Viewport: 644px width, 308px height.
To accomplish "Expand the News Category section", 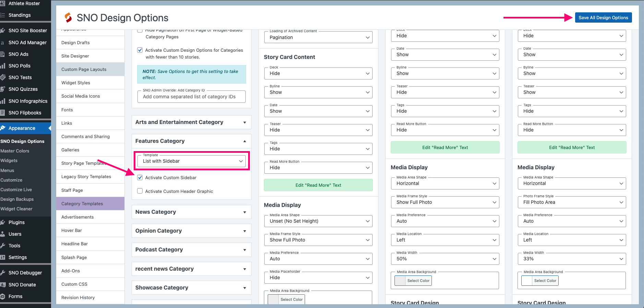I will [192, 212].
